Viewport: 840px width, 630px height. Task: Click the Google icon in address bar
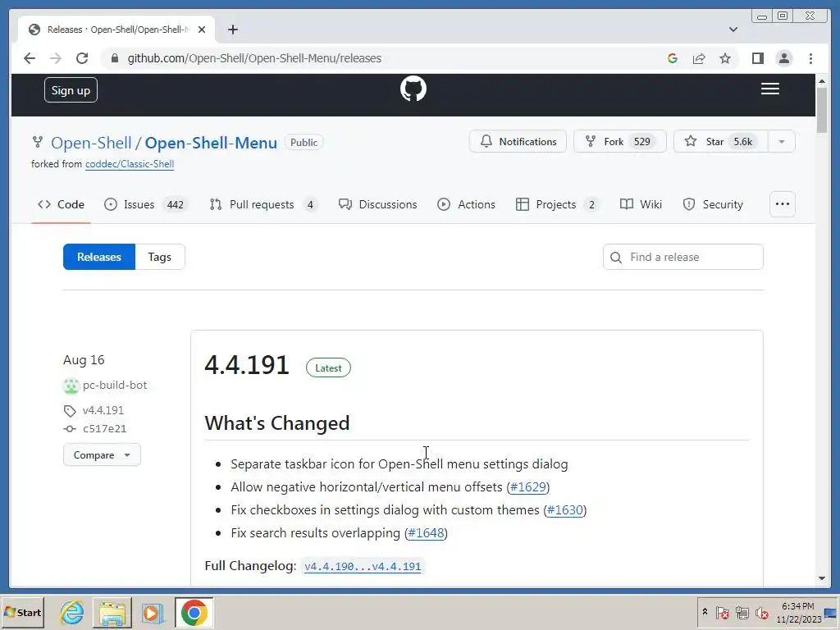click(x=673, y=58)
